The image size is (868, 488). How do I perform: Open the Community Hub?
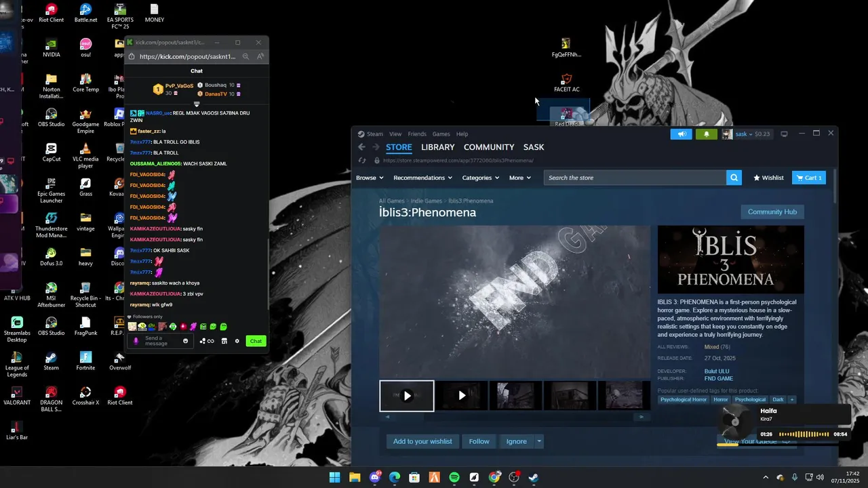(x=772, y=212)
